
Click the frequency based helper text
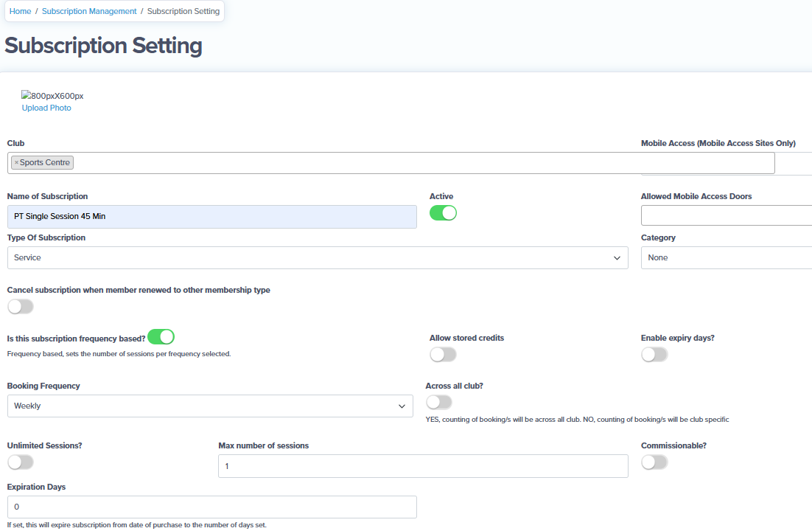tap(119, 354)
